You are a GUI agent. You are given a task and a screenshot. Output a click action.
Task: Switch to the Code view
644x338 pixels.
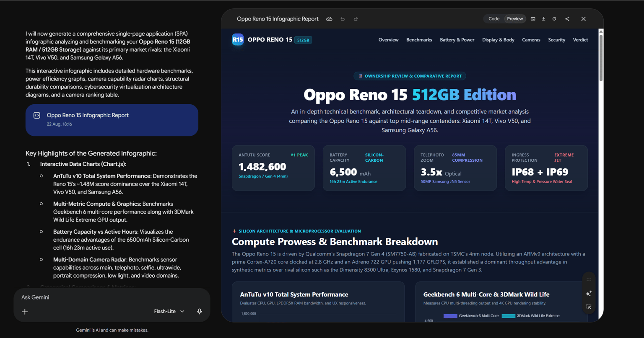tap(494, 19)
